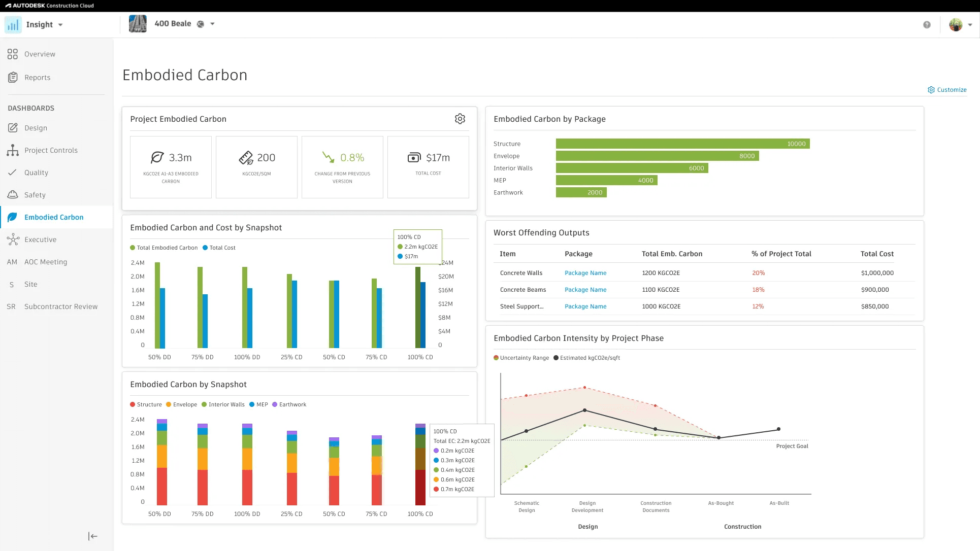
Task: Click the Executive network icon
Action: click(x=13, y=239)
